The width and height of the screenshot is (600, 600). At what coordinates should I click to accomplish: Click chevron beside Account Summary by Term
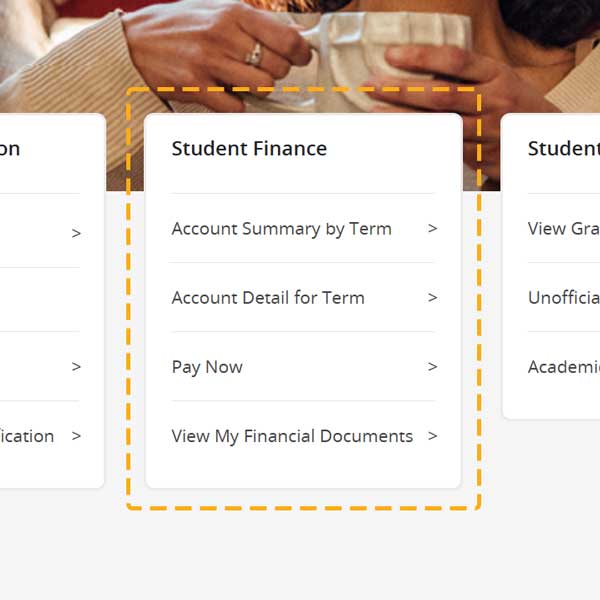click(x=432, y=229)
